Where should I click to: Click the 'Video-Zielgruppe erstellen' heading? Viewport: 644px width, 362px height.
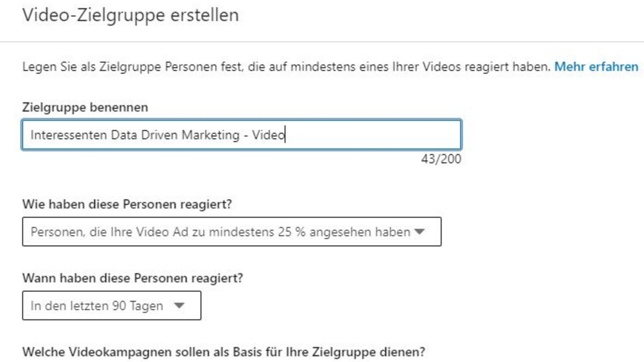click(x=130, y=16)
